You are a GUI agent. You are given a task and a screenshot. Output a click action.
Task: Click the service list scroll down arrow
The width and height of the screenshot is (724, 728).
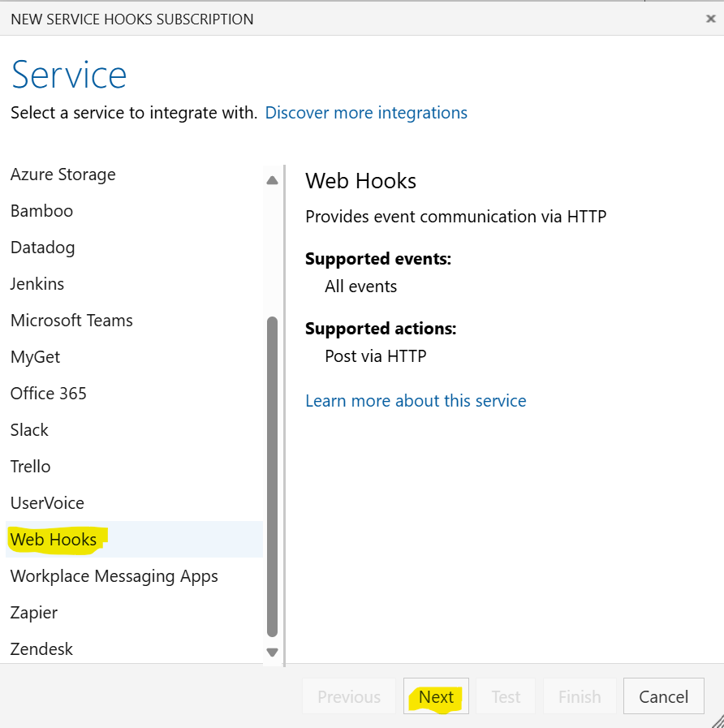pos(272,652)
